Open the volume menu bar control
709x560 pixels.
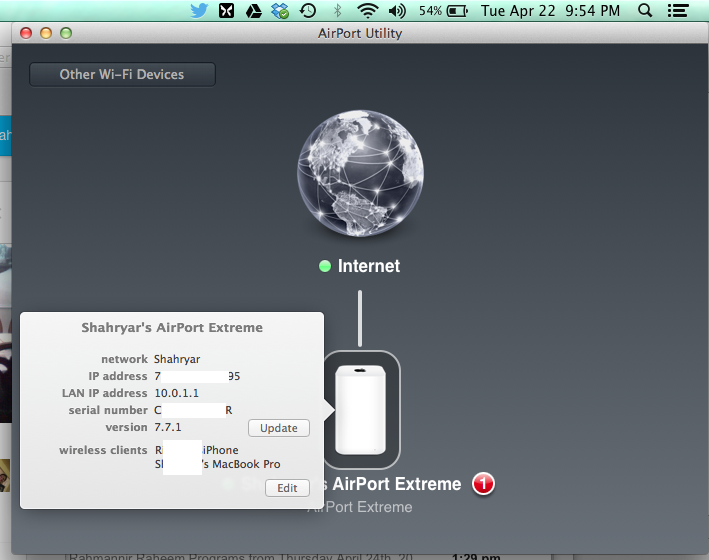click(x=397, y=10)
